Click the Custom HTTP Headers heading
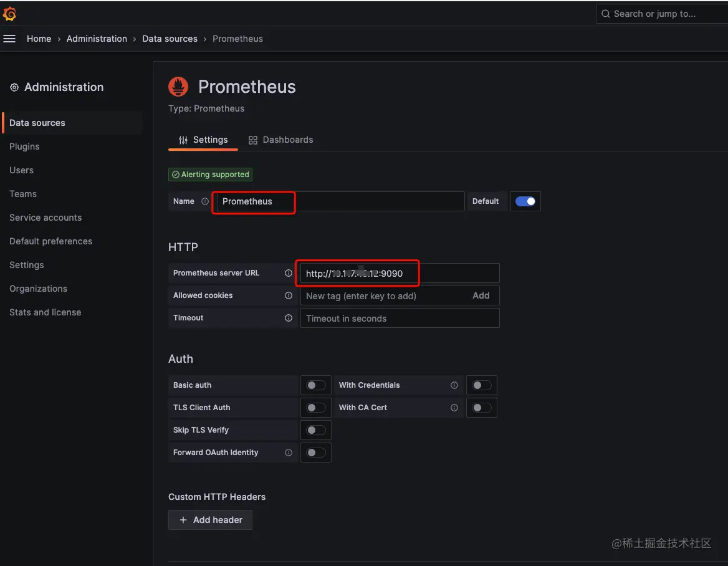Image resolution: width=728 pixels, height=566 pixels. coord(217,497)
